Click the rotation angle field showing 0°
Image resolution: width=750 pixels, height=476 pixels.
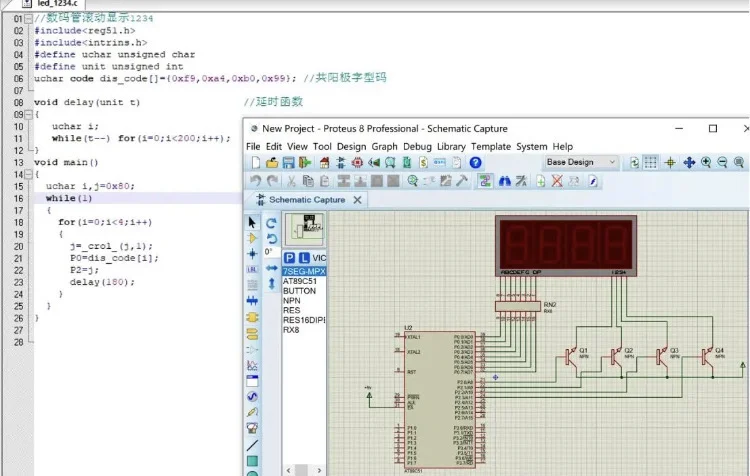(271, 252)
